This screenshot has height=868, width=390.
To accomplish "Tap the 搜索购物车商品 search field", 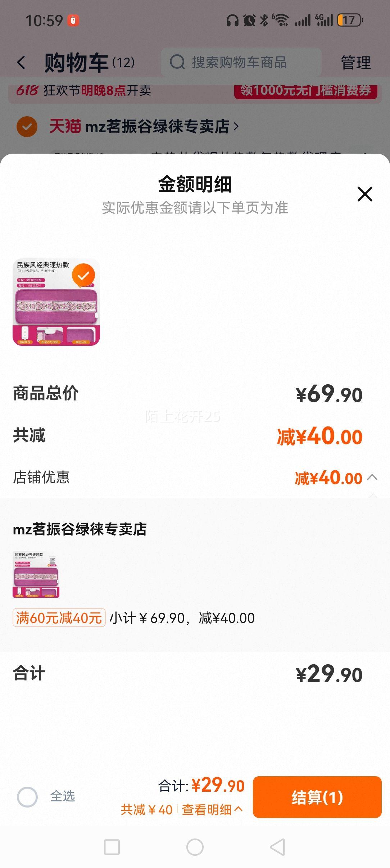I will [241, 62].
